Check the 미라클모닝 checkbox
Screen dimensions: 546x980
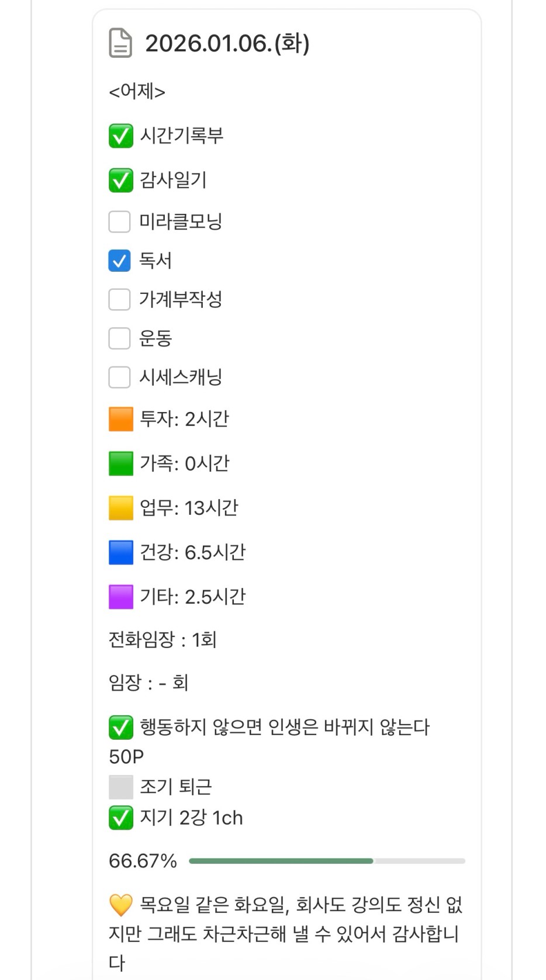[x=120, y=221]
